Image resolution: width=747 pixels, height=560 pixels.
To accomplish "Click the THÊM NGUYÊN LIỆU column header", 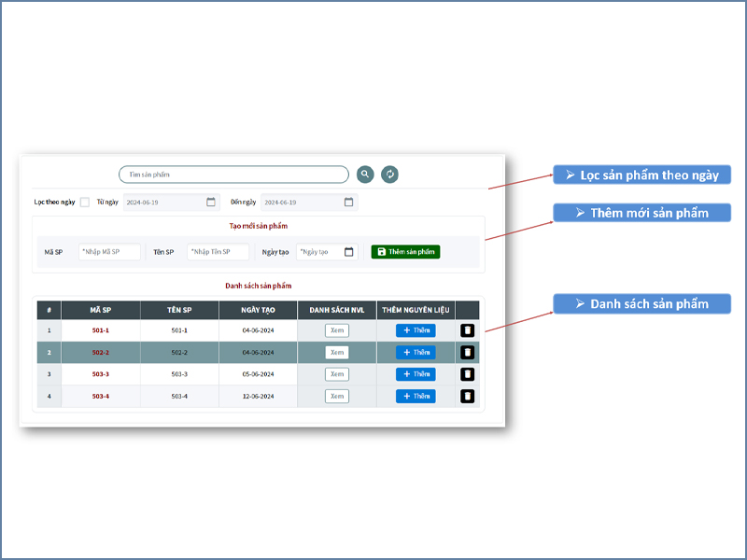I will tap(416, 310).
